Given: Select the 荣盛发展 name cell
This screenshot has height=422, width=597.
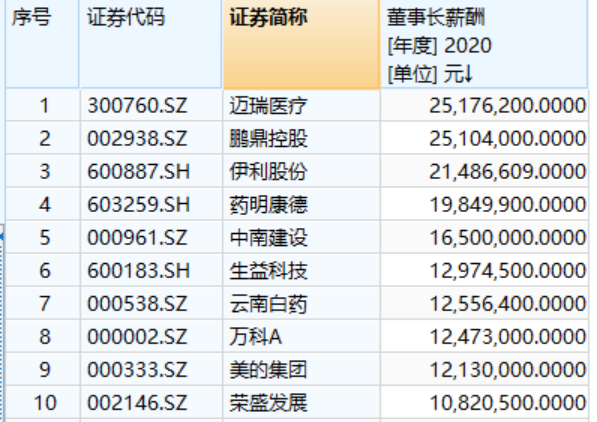Looking at the screenshot, I should 302,403.
